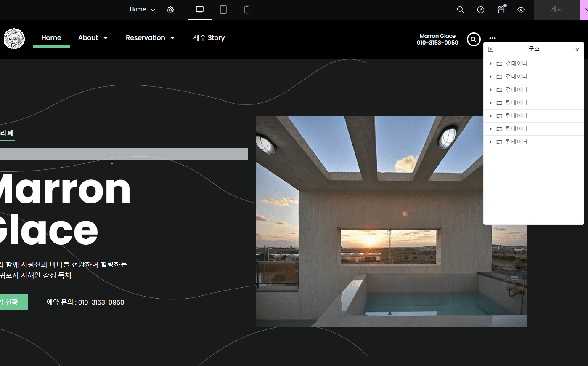
Task: Open the About menu in site navigation
Action: point(93,38)
